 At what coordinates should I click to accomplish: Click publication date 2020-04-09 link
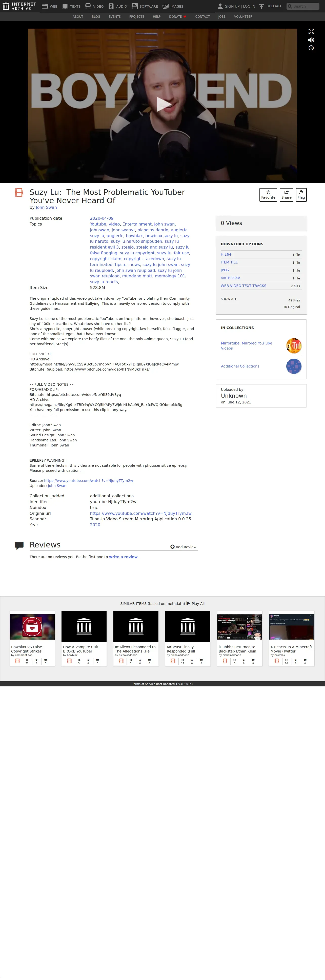point(101,218)
